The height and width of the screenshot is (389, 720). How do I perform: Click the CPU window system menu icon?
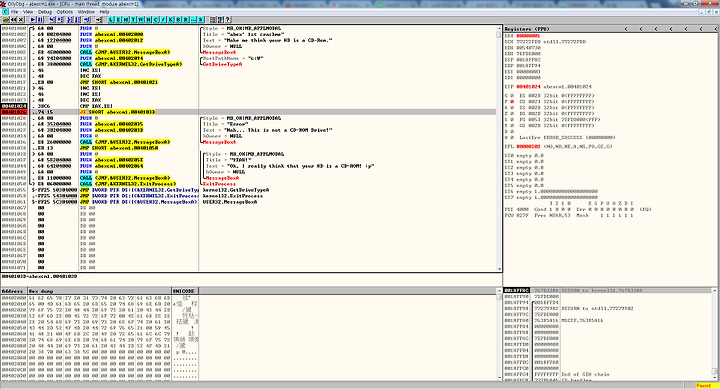(x=5, y=11)
